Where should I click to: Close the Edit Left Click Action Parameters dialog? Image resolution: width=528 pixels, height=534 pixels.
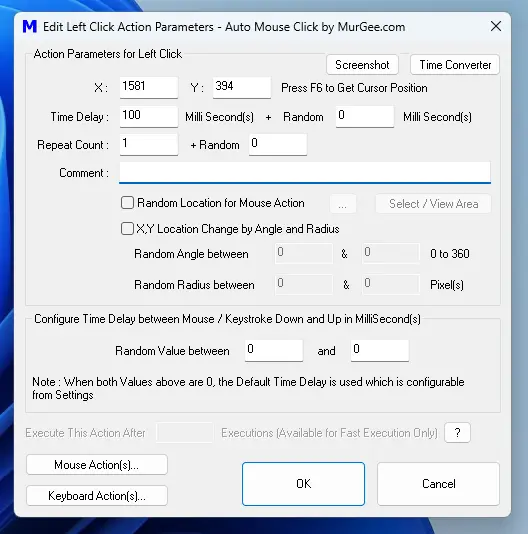coord(496,26)
